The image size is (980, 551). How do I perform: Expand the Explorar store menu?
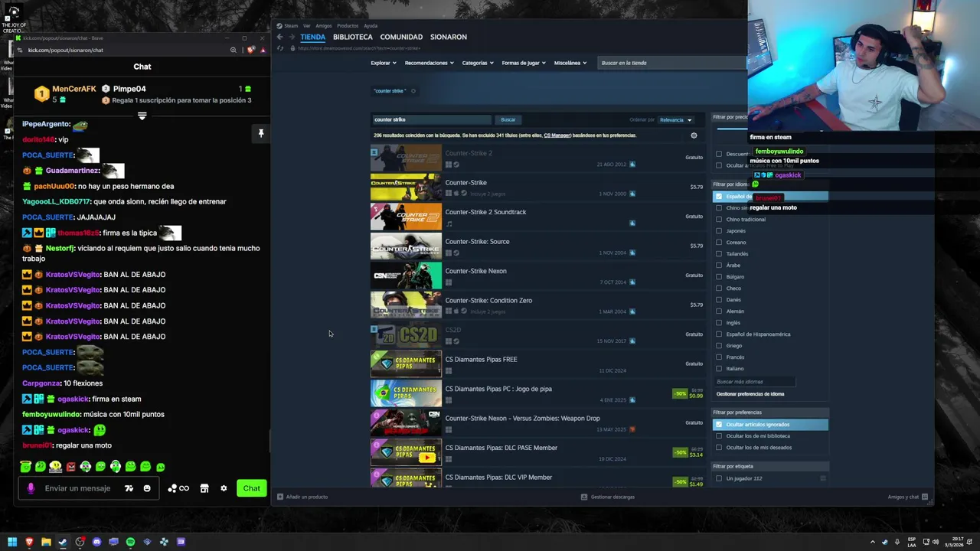pyautogui.click(x=383, y=63)
